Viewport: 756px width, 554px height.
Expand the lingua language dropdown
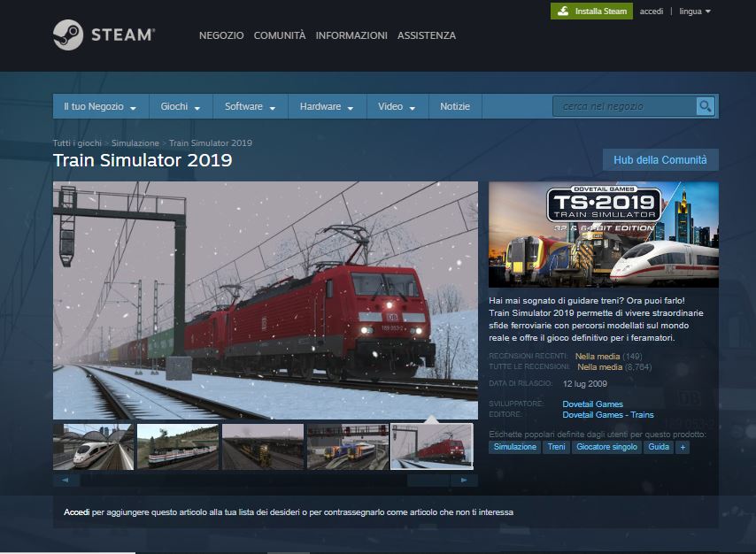coord(695,12)
